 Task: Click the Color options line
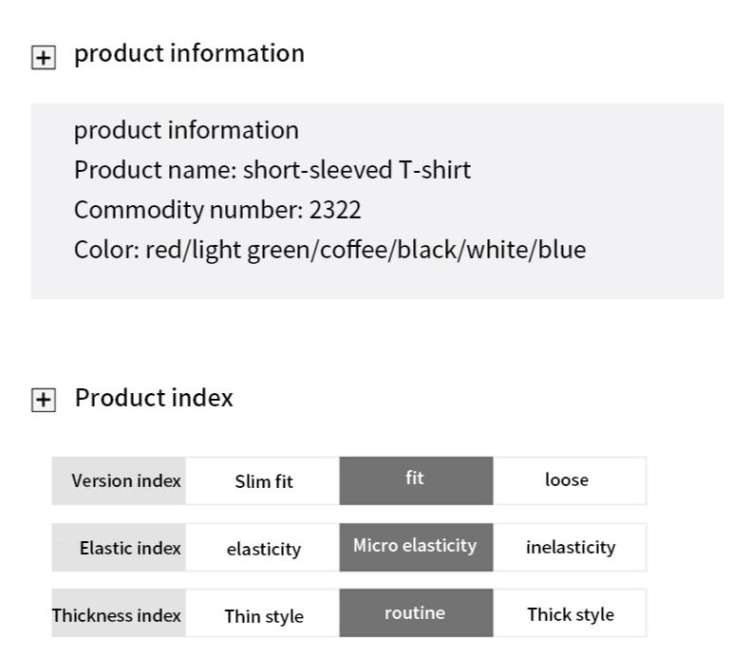point(329,249)
